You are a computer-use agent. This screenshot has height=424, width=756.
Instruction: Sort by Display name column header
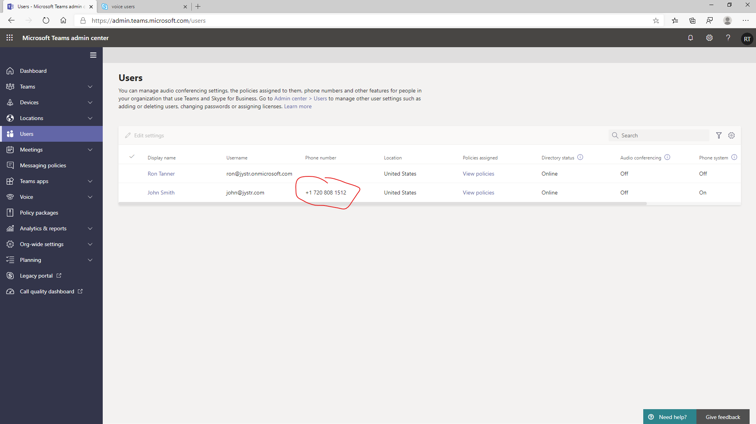coord(162,158)
